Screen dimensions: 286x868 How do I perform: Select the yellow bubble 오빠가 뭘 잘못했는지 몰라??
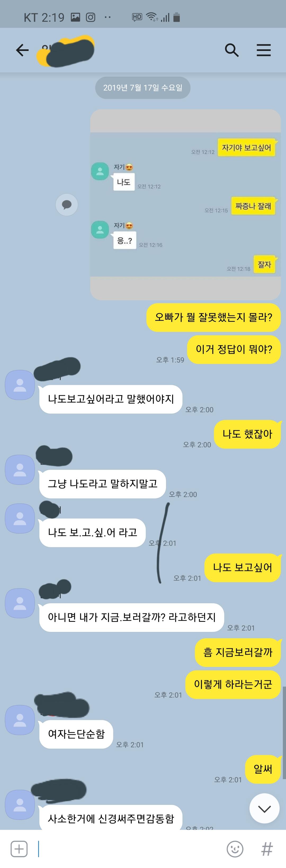tap(213, 318)
